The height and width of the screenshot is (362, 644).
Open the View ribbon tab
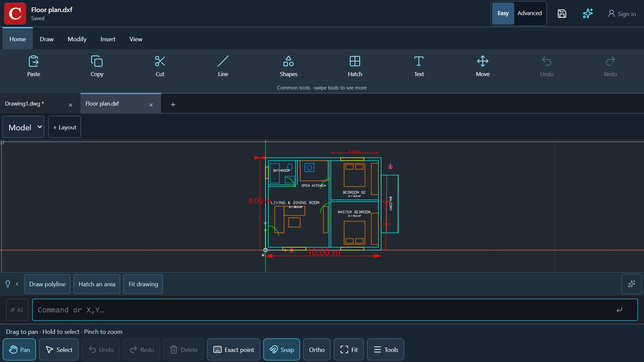click(x=136, y=39)
